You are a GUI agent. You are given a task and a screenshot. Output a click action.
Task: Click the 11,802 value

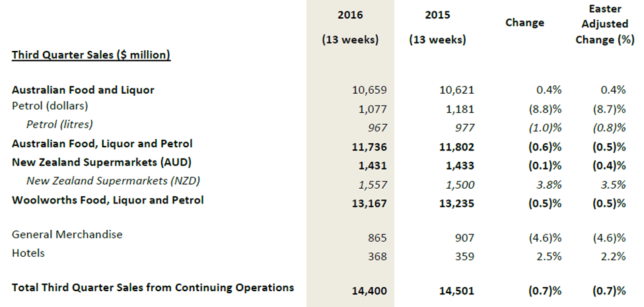pyautogui.click(x=456, y=147)
